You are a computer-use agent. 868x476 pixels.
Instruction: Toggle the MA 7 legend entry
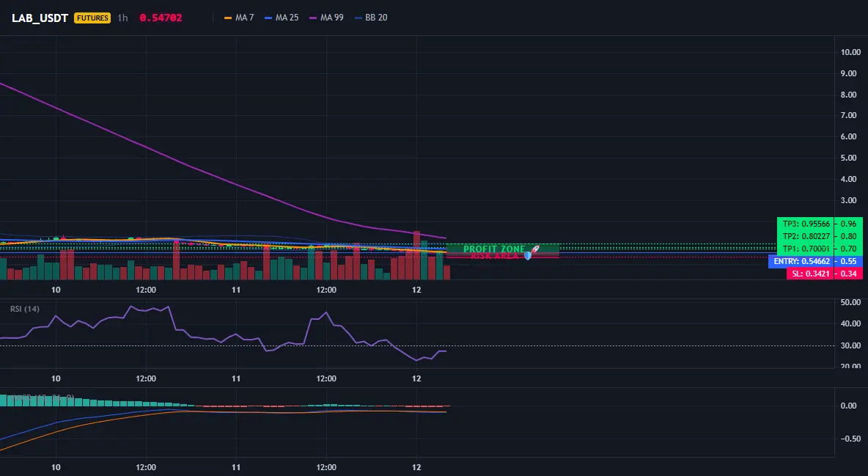[x=239, y=18]
